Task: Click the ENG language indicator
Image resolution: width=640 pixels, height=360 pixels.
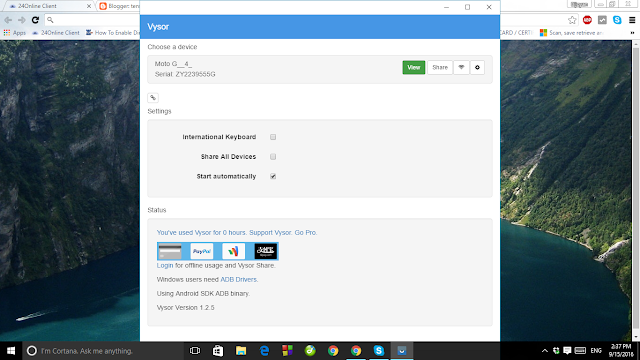Action: tap(596, 351)
